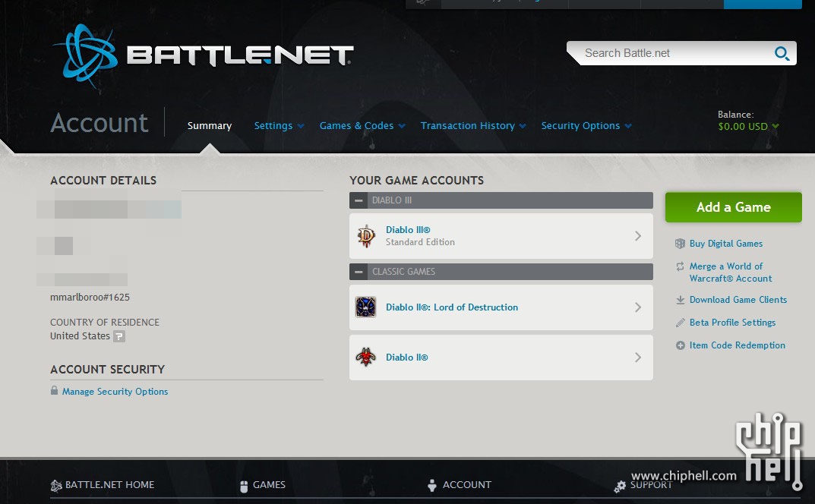Click the Beta Profile pencil icon
The height and width of the screenshot is (504, 815).
point(680,323)
